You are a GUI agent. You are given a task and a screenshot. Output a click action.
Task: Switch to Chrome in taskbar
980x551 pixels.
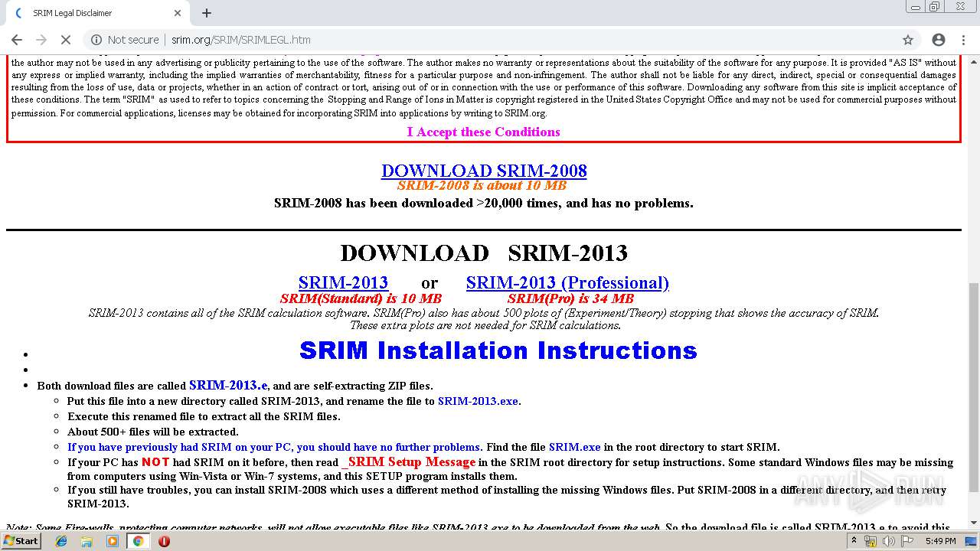[x=138, y=541]
